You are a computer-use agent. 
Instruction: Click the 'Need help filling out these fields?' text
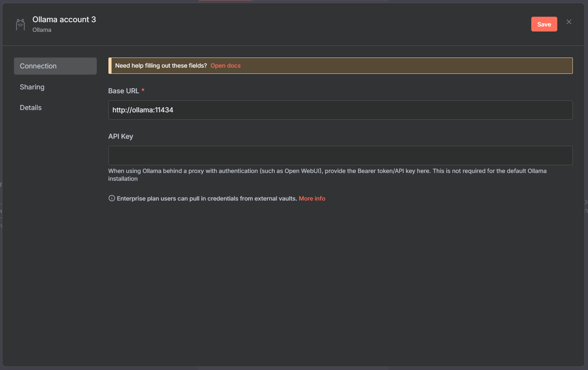click(161, 66)
